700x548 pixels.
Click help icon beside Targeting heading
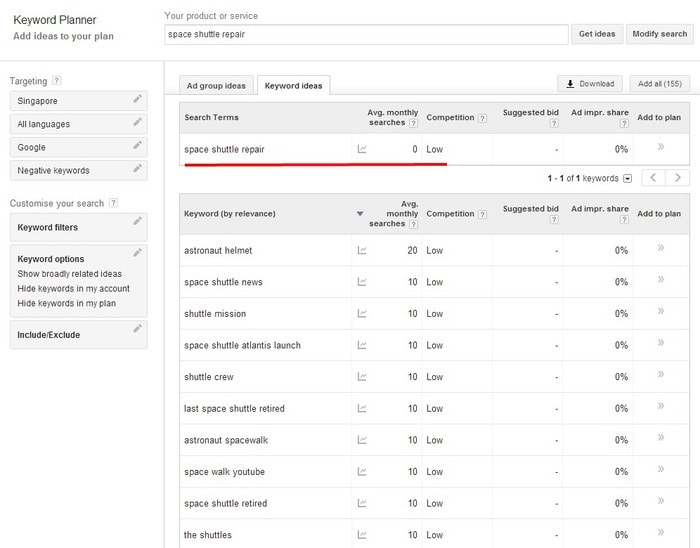pyautogui.click(x=56, y=81)
